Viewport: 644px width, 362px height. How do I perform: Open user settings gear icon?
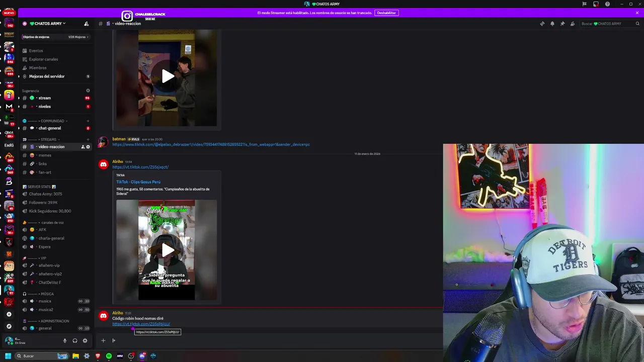85,340
